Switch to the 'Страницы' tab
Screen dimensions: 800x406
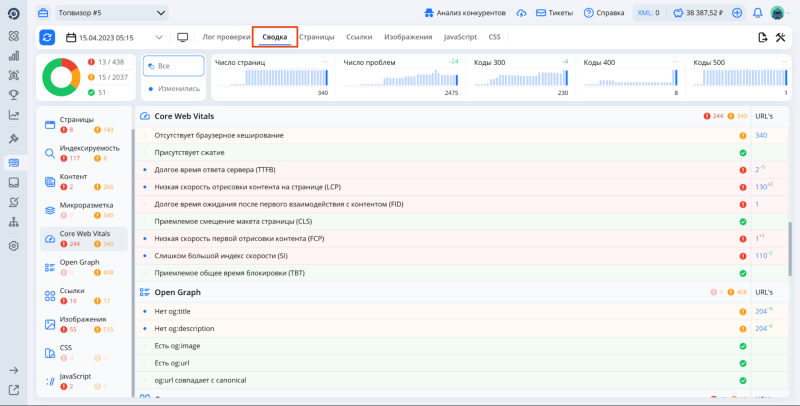pyautogui.click(x=317, y=36)
